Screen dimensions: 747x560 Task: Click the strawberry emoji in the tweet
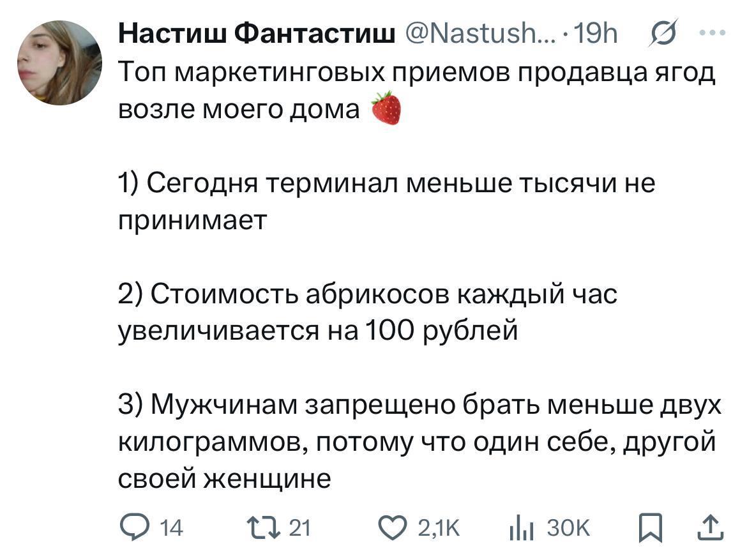pos(386,108)
